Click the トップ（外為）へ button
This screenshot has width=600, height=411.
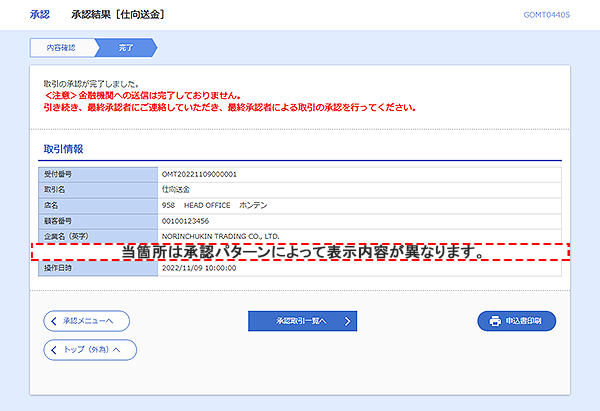[x=90, y=350]
